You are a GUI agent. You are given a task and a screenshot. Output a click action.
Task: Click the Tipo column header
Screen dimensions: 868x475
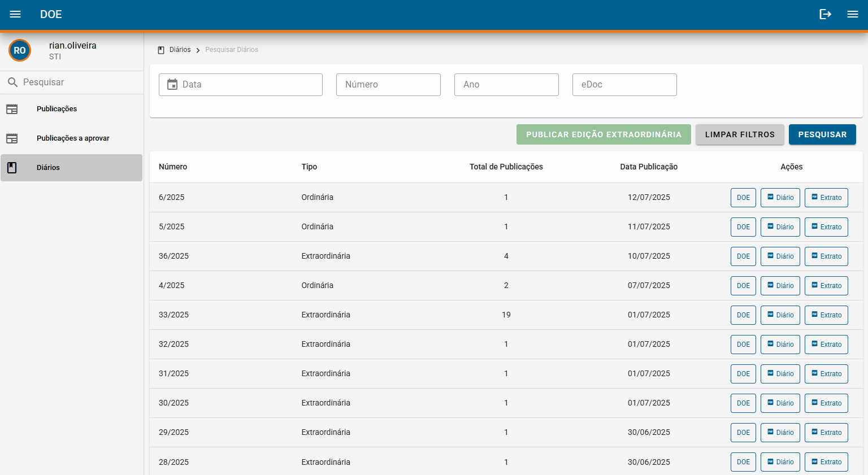(309, 167)
